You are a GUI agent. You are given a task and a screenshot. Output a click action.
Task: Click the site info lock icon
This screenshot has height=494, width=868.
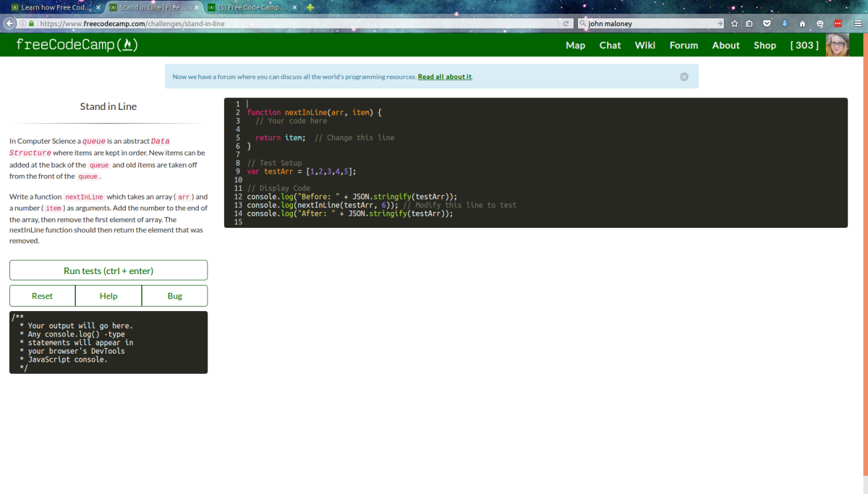tap(31, 23)
